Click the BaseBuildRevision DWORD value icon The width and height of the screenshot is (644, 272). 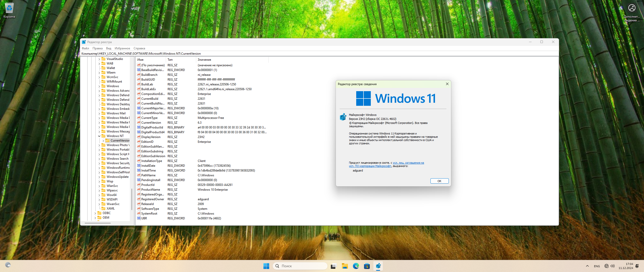[x=139, y=70]
